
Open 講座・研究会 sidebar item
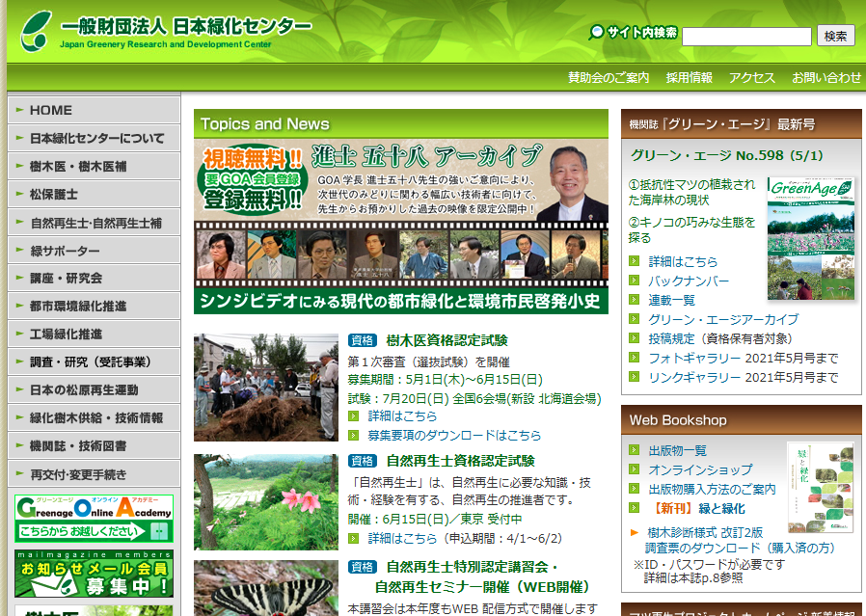click(94, 279)
